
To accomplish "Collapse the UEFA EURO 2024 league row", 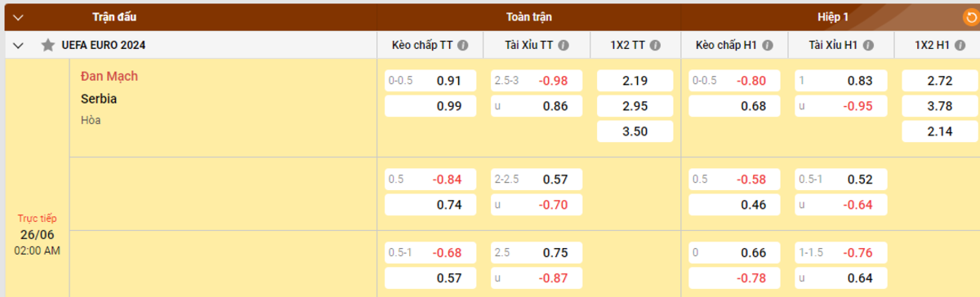I will point(19,46).
